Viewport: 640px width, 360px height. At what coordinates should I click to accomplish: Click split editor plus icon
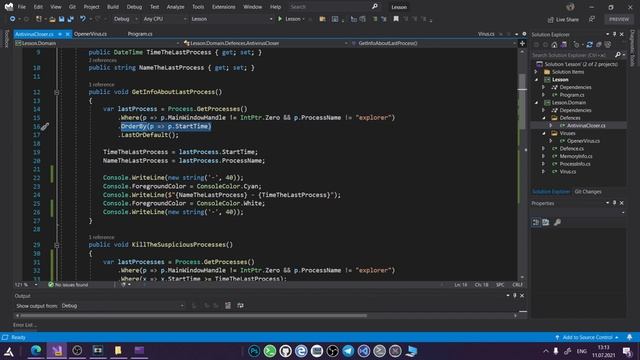[x=522, y=43]
